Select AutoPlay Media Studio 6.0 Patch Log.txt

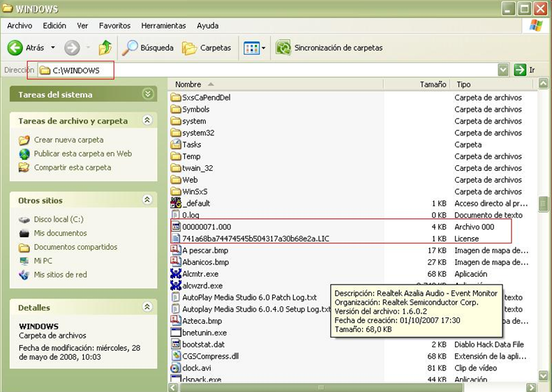point(249,297)
